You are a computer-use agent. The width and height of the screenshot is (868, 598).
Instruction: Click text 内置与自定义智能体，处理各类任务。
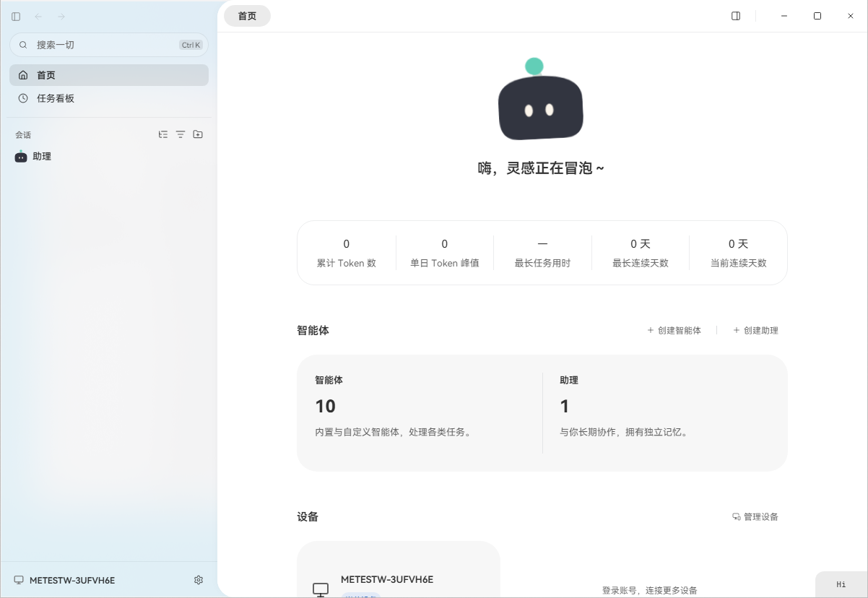tap(395, 433)
